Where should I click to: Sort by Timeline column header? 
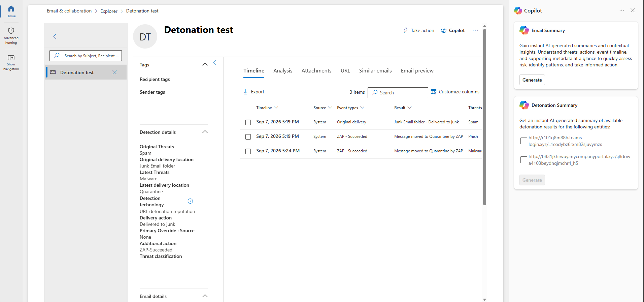point(267,108)
